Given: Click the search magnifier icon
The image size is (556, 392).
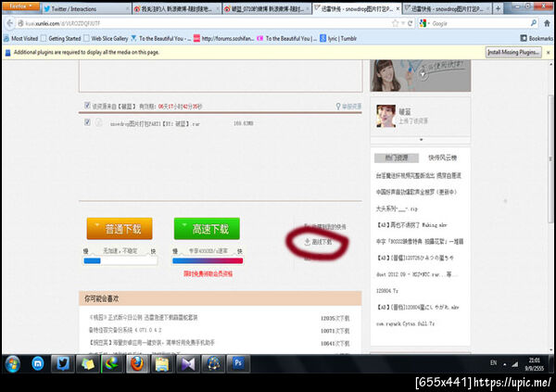Looking at the screenshot, I should point(534,23).
